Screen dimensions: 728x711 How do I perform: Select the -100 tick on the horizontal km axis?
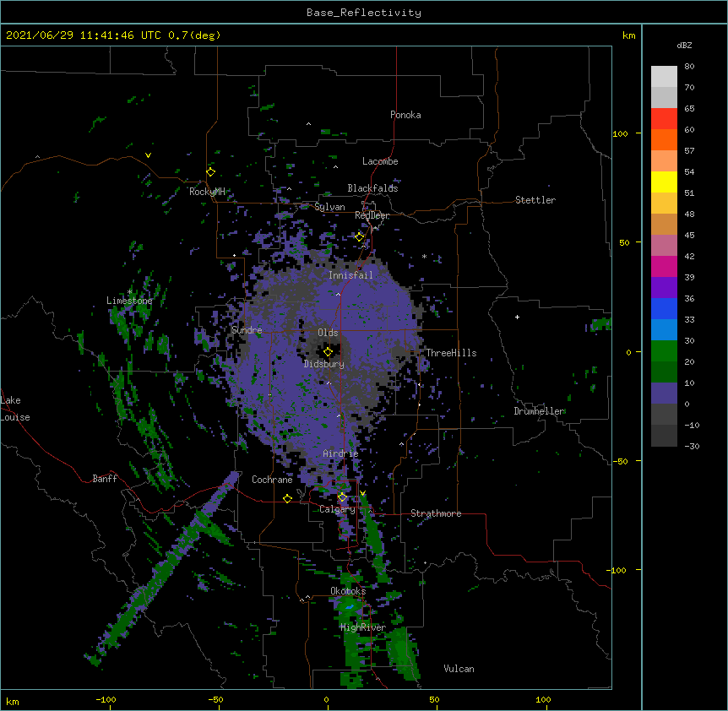(x=106, y=699)
